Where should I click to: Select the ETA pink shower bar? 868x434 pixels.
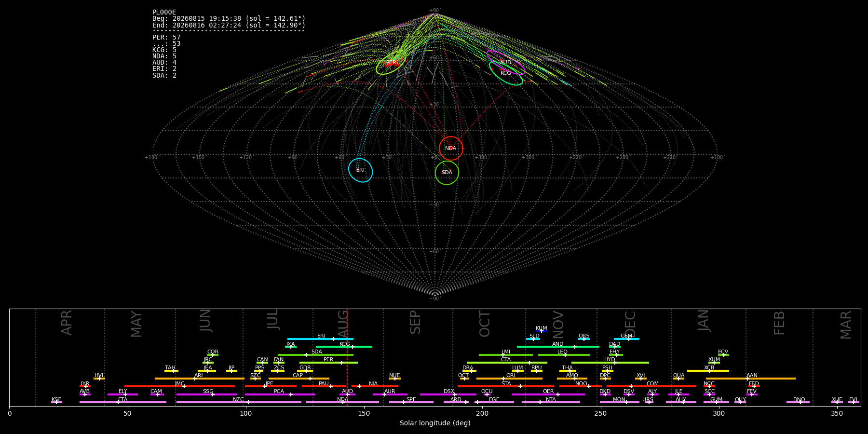click(123, 402)
